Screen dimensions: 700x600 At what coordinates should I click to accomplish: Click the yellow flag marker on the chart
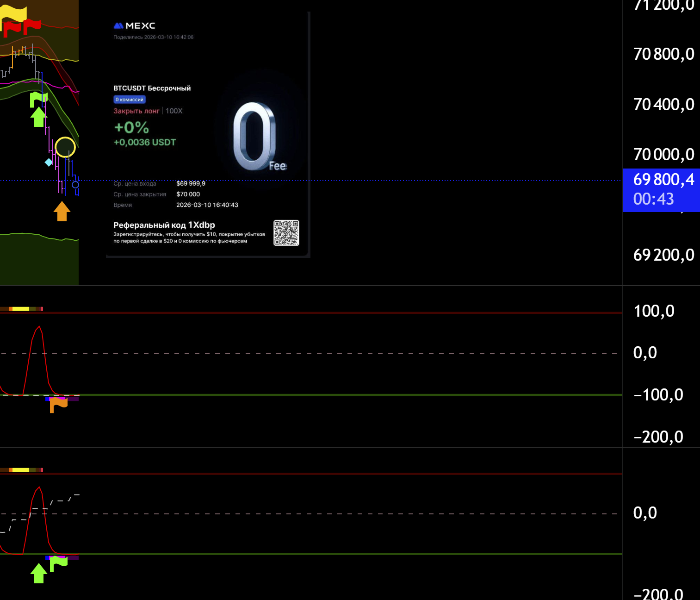click(14, 14)
